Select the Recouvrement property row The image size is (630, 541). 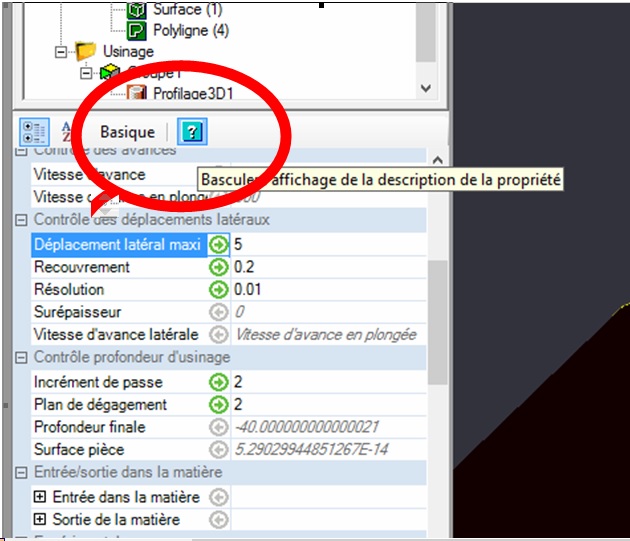pyautogui.click(x=119, y=267)
